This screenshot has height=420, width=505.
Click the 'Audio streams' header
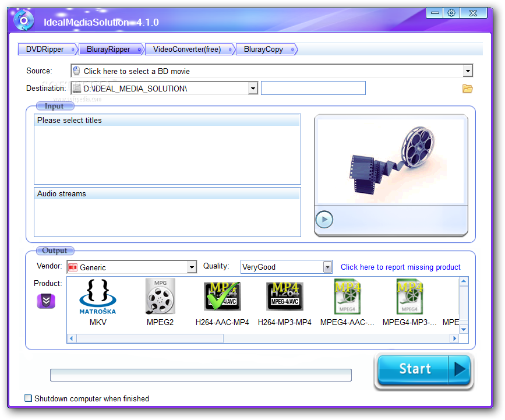click(167, 193)
